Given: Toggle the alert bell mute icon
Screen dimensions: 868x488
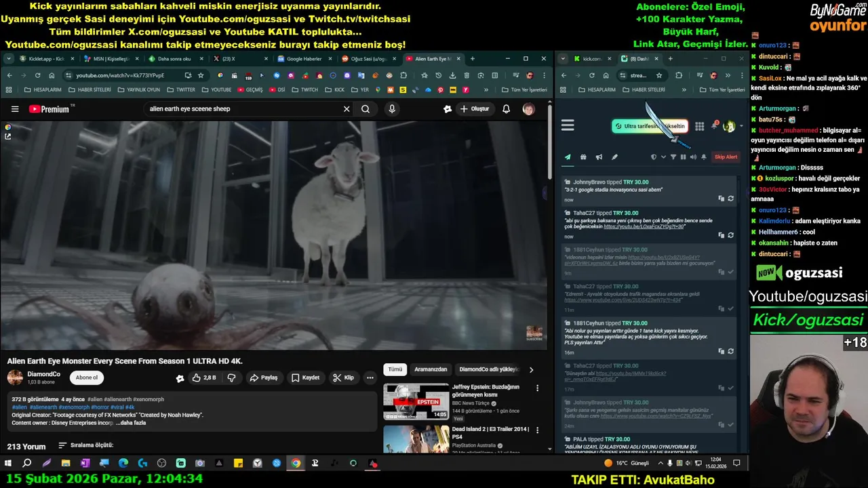Looking at the screenshot, I should tap(703, 157).
